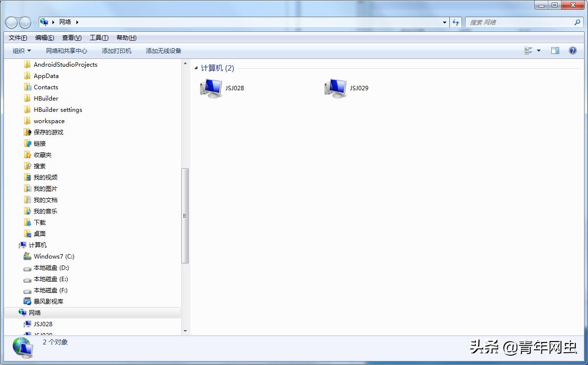Click navigation pane scrollbar thumb
This screenshot has width=588, height=365.
coord(185,216)
